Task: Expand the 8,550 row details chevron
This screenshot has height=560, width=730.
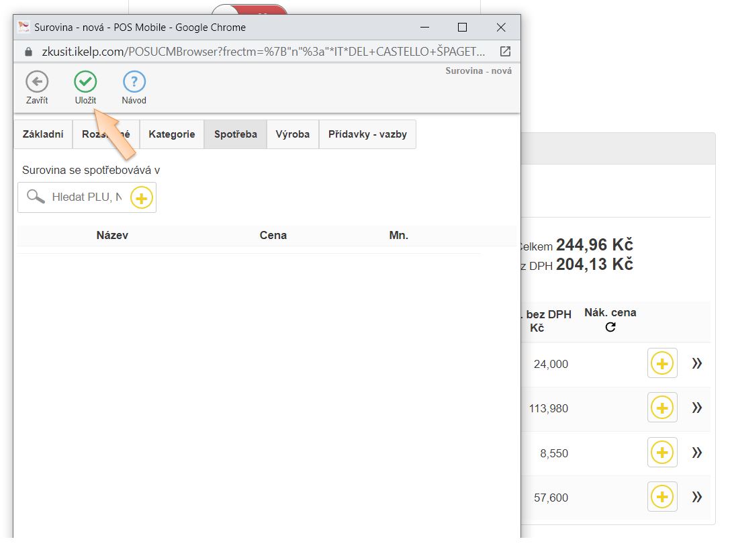Action: [x=697, y=453]
